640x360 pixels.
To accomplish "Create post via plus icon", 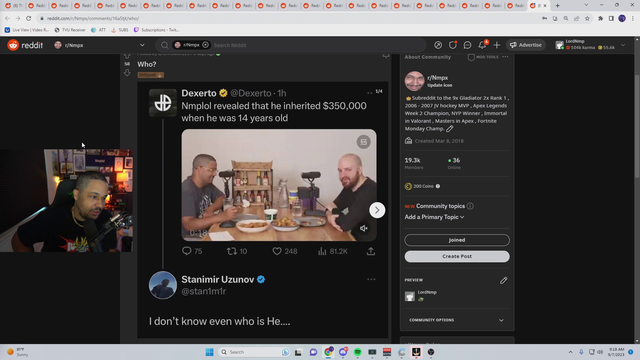I will [496, 45].
